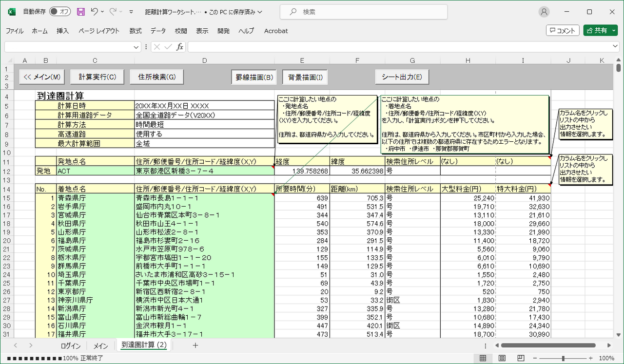The height and width of the screenshot is (364, 624).
Task: Open the Name Box dropdown arrow
Action: pyautogui.click(x=136, y=47)
